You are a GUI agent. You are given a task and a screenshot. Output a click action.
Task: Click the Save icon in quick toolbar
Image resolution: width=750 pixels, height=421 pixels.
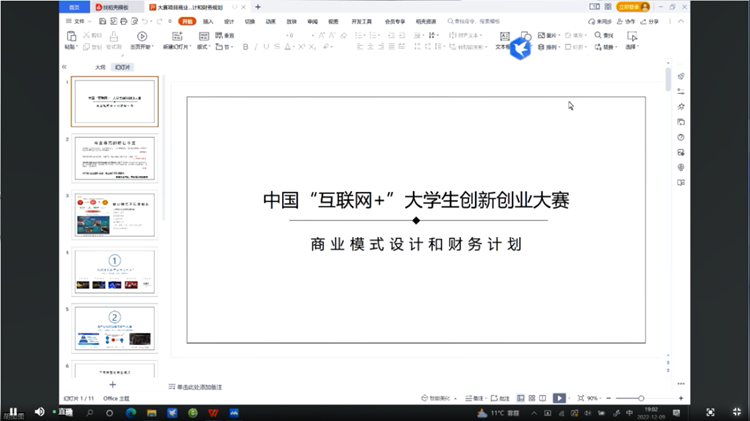(x=102, y=21)
